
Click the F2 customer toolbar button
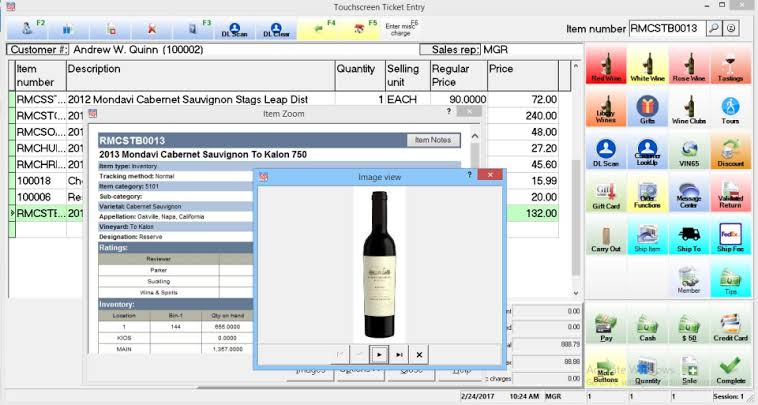(28, 29)
